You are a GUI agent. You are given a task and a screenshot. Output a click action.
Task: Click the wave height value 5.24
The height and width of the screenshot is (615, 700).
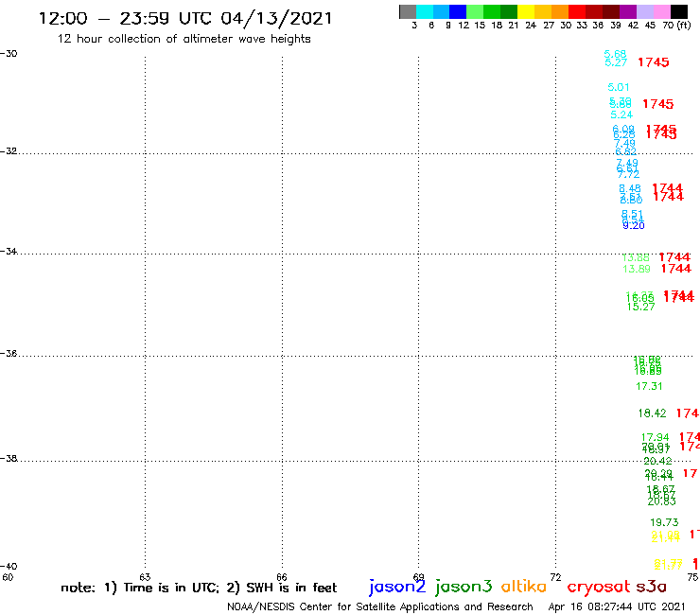pyautogui.click(x=621, y=114)
